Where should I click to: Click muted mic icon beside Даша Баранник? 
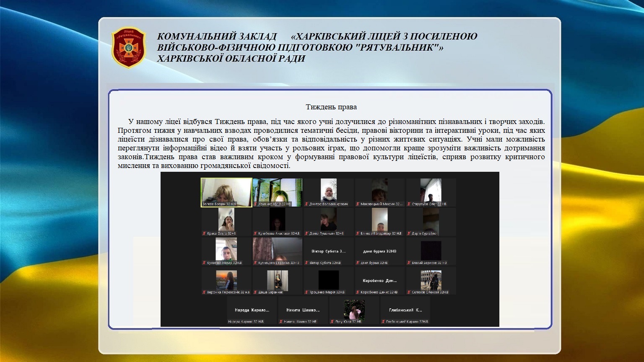(255, 292)
